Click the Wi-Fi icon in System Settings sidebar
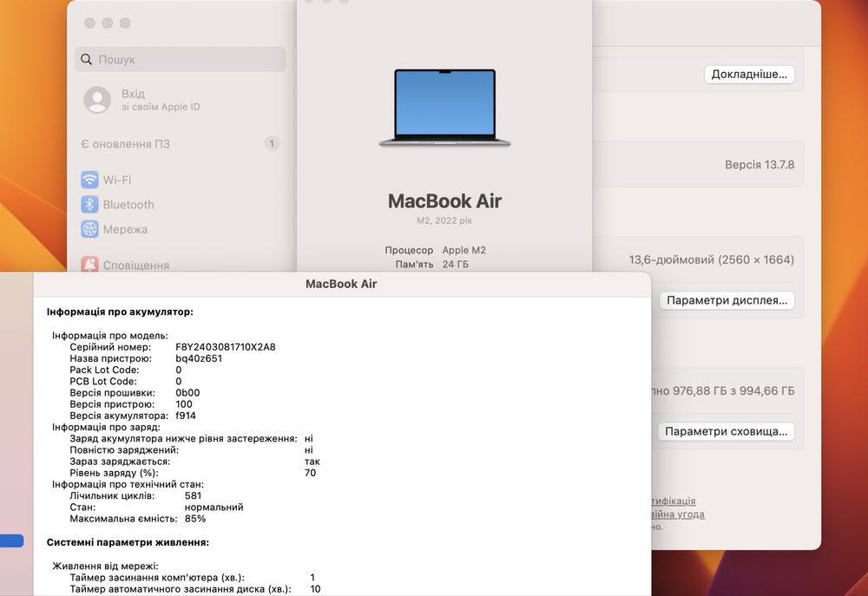This screenshot has height=596, width=868. coord(89,180)
